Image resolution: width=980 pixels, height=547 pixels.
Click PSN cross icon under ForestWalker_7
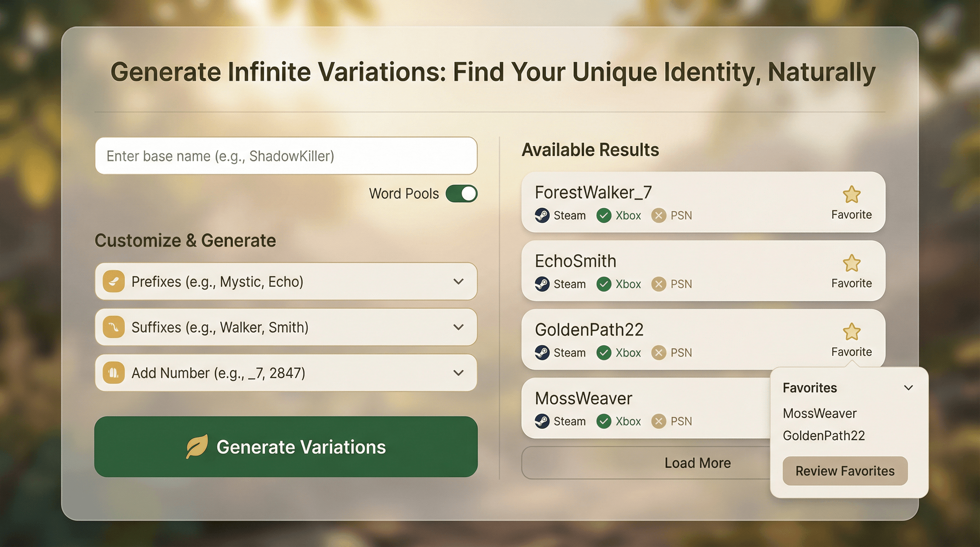(658, 215)
